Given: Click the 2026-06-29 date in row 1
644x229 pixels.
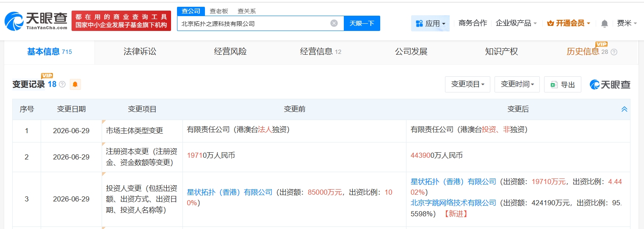Looking at the screenshot, I should click(71, 131).
